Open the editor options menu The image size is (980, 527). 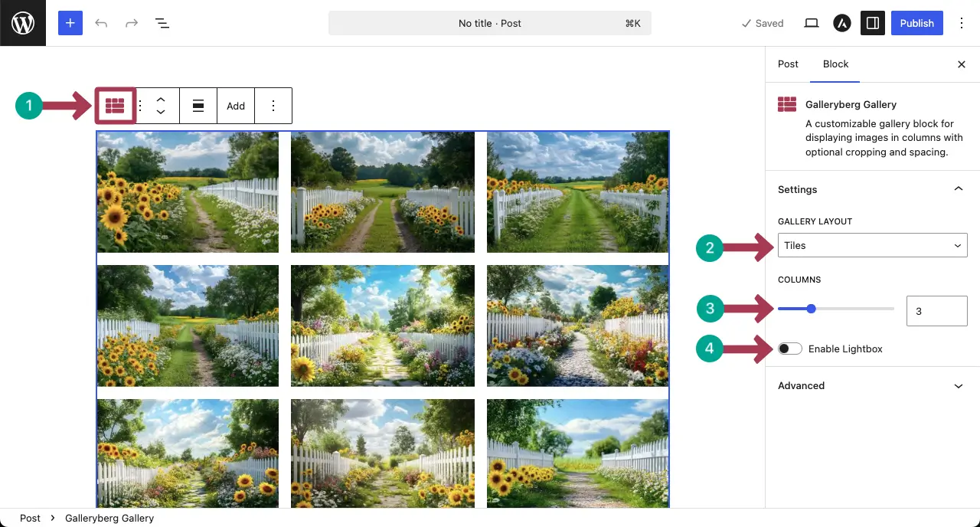[x=962, y=23]
